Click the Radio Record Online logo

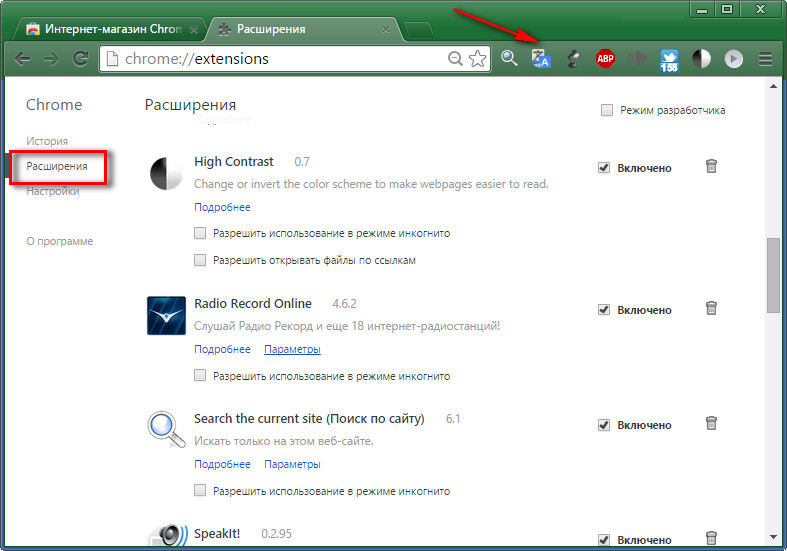point(166,316)
